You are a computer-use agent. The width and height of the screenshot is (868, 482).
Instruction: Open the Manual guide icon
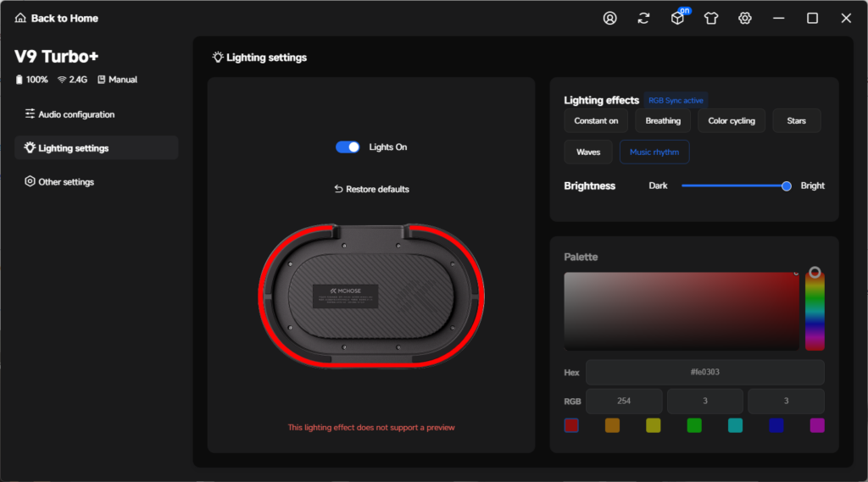102,80
